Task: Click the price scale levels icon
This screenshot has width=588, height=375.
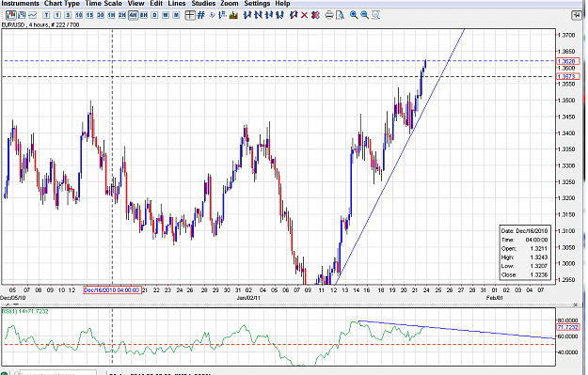Action: click(222, 15)
